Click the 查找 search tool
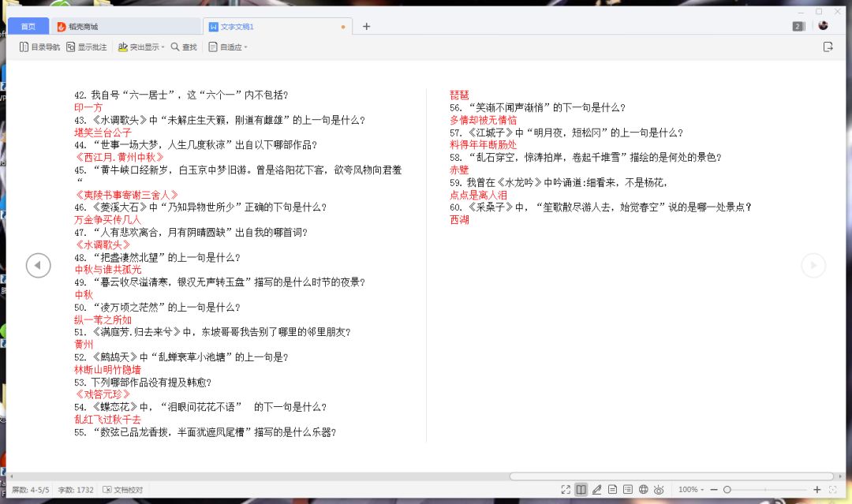 (184, 47)
